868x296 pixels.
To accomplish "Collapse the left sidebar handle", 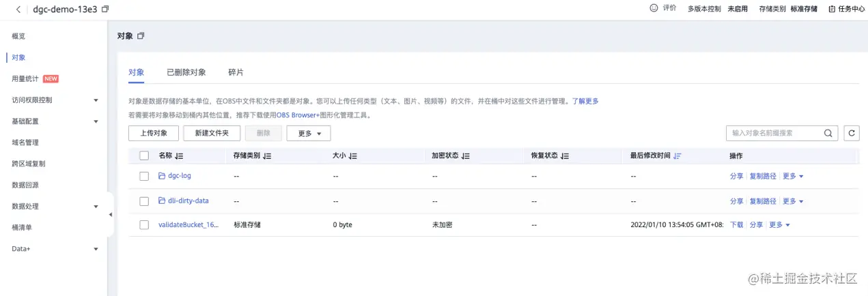I will (111, 215).
